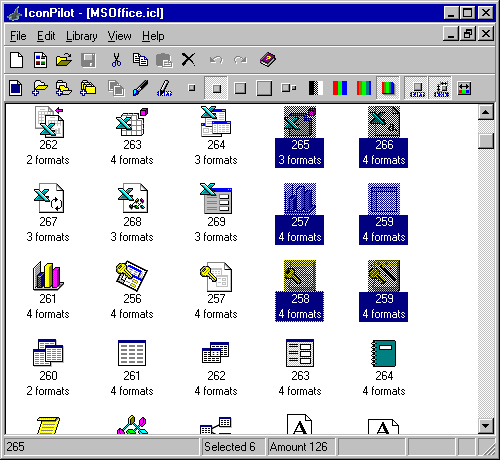Click highlighted grid icon 259 in second row
Viewport: 500px width, 460px height.
tap(384, 213)
